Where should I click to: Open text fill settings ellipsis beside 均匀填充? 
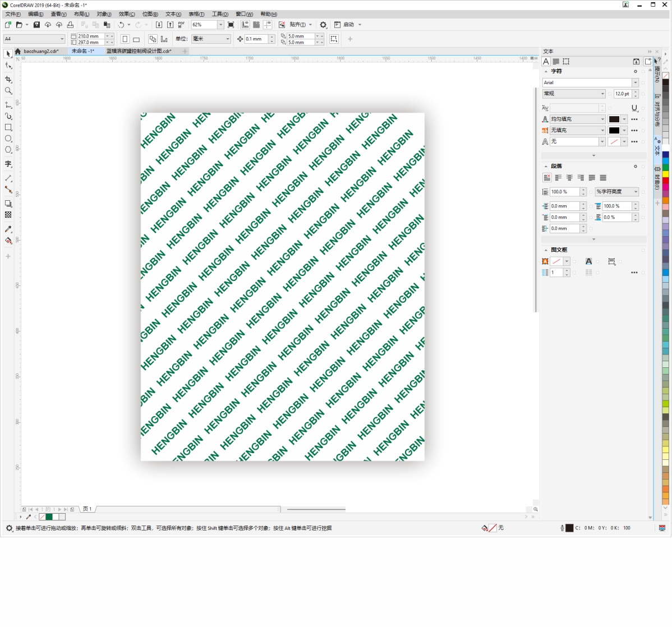[x=634, y=119]
